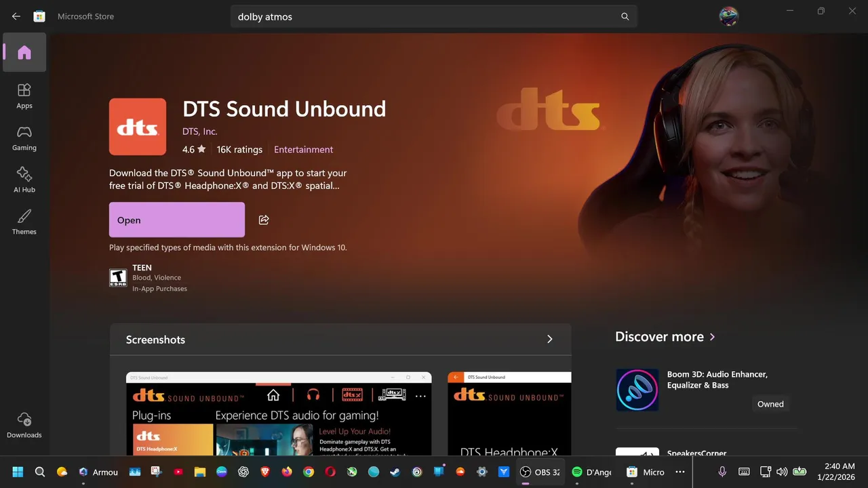
Task: Expand Discover more with its chevron
Action: click(x=712, y=337)
